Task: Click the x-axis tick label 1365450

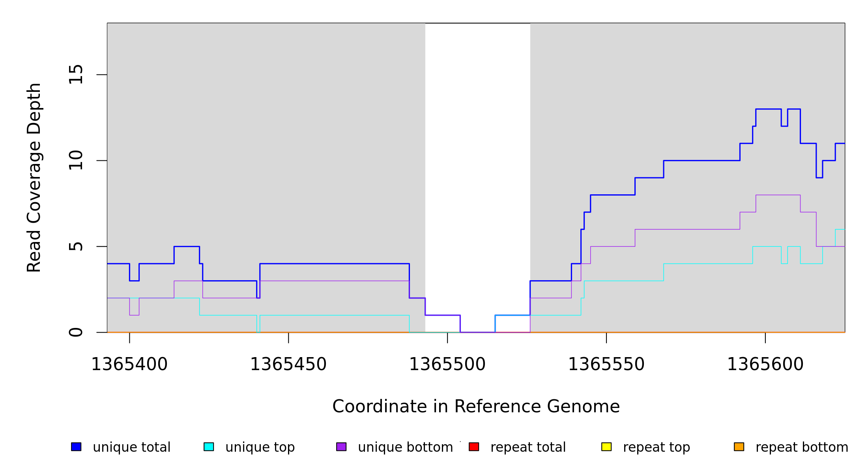Action: [288, 364]
